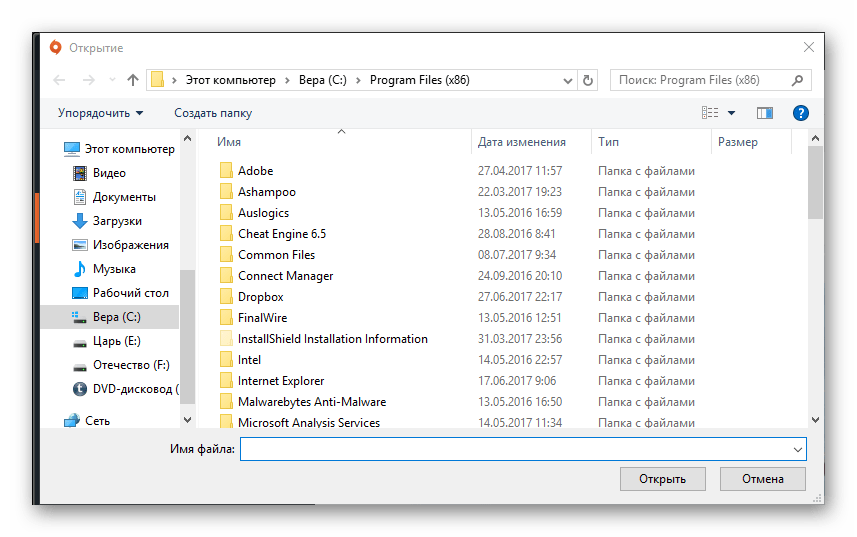Click date 08.07.2017 9:34 of Common Files
The image size is (857, 537).
[516, 255]
